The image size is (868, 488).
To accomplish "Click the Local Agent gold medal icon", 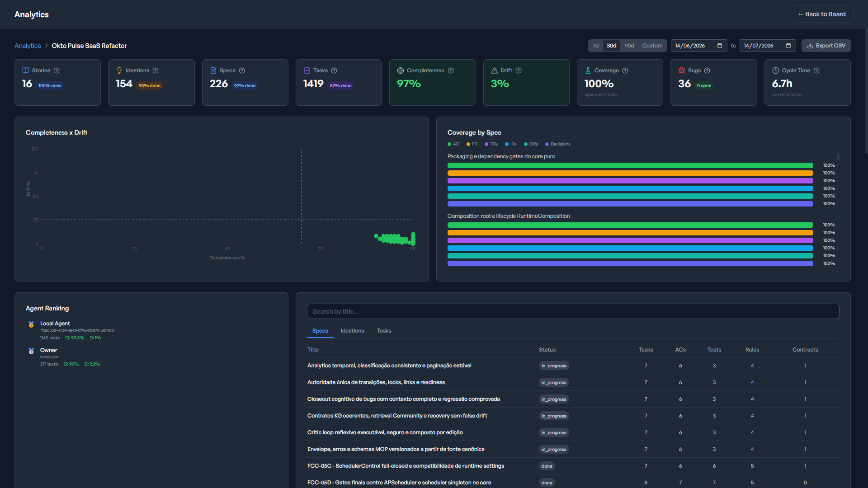I will (31, 324).
